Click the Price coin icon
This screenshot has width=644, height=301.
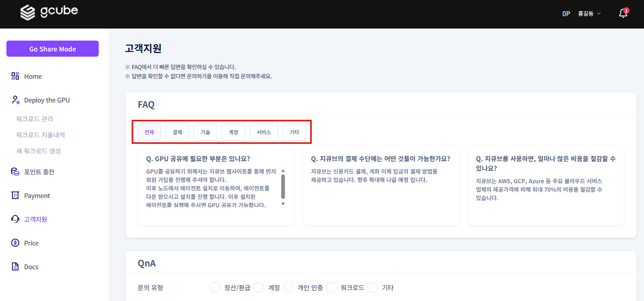15,243
